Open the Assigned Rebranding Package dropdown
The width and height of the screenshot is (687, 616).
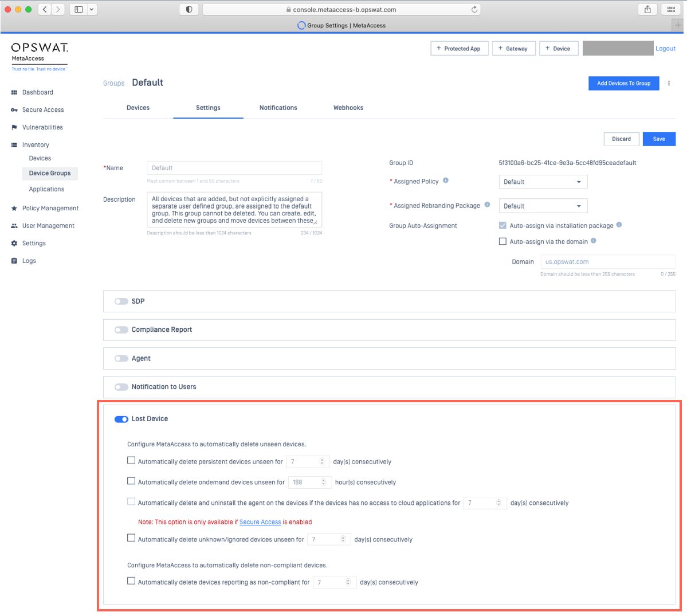[x=543, y=206]
